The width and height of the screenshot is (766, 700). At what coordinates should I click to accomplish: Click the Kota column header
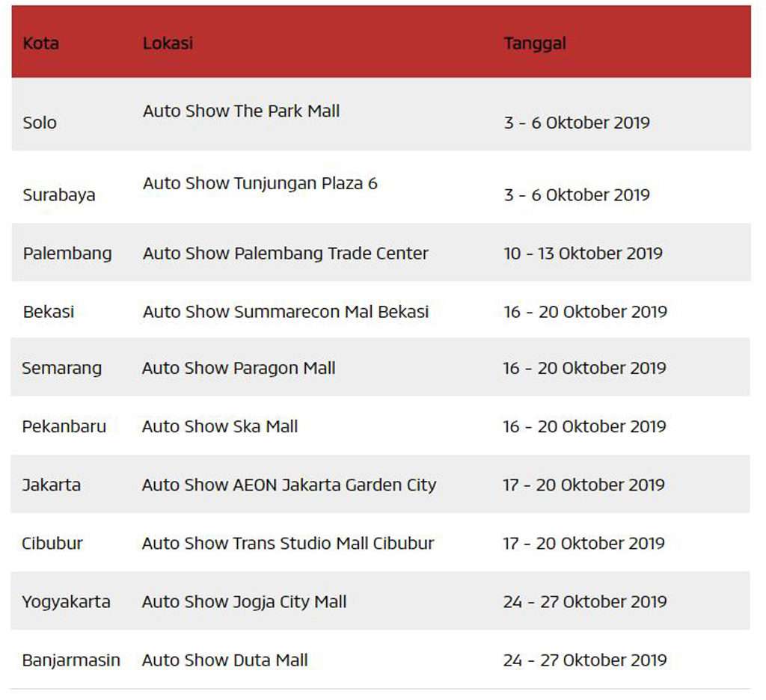coord(41,43)
